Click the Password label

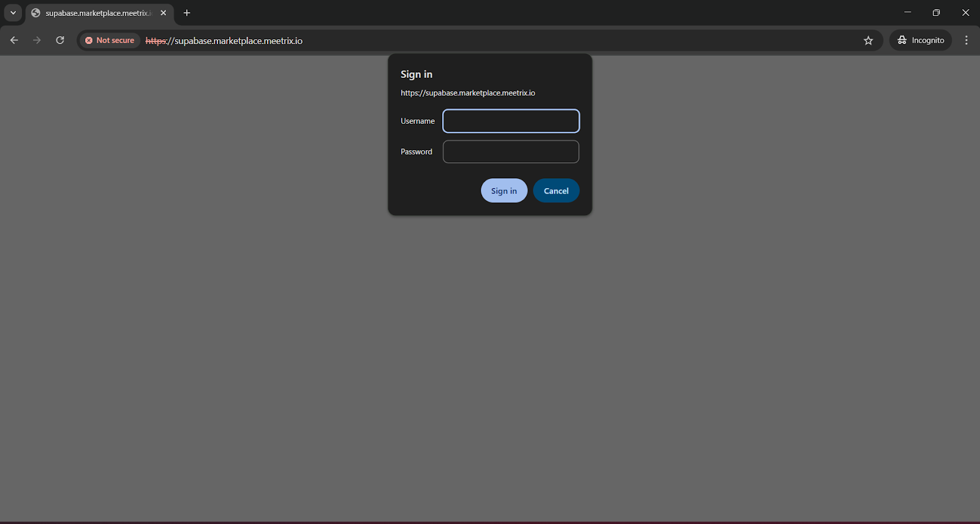[417, 152]
